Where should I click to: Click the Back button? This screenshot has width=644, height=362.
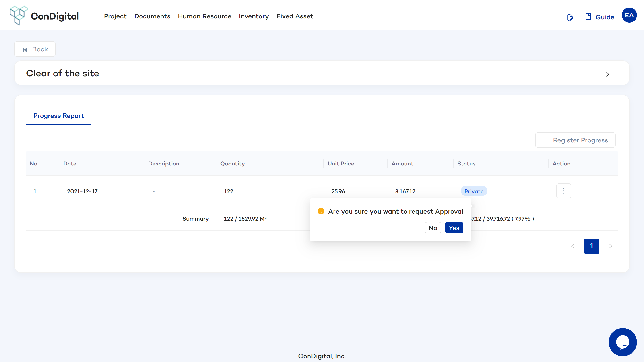(35, 49)
